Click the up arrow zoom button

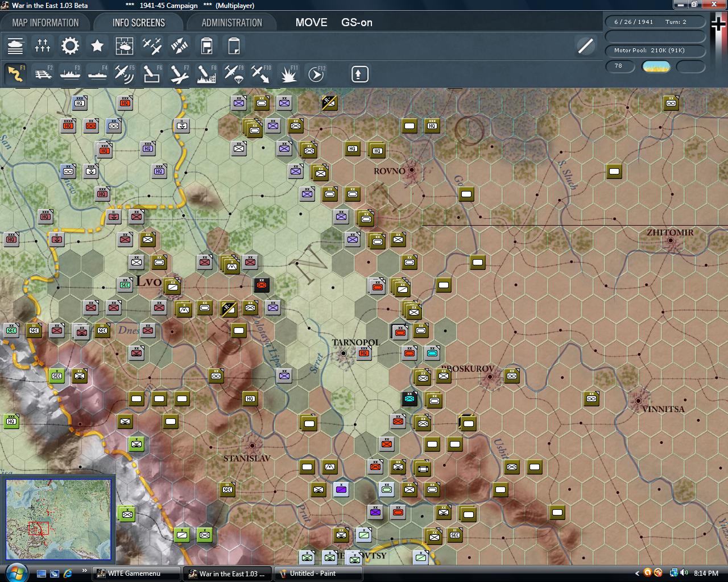pyautogui.click(x=359, y=74)
